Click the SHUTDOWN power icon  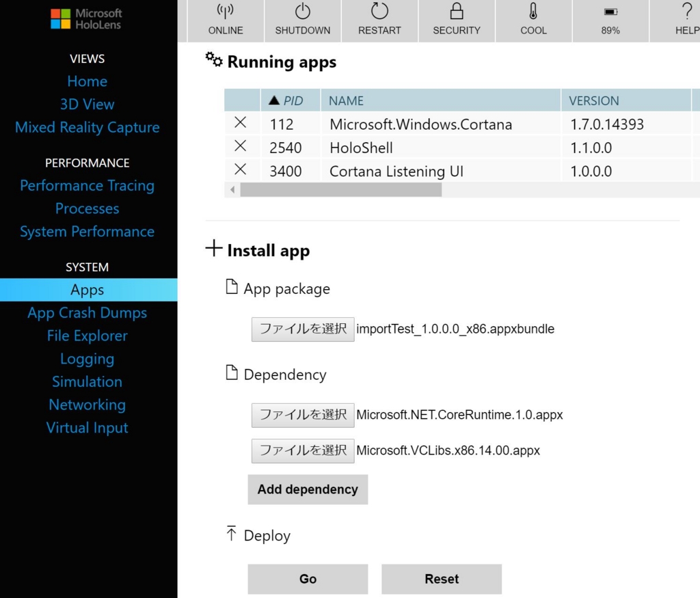(x=303, y=12)
